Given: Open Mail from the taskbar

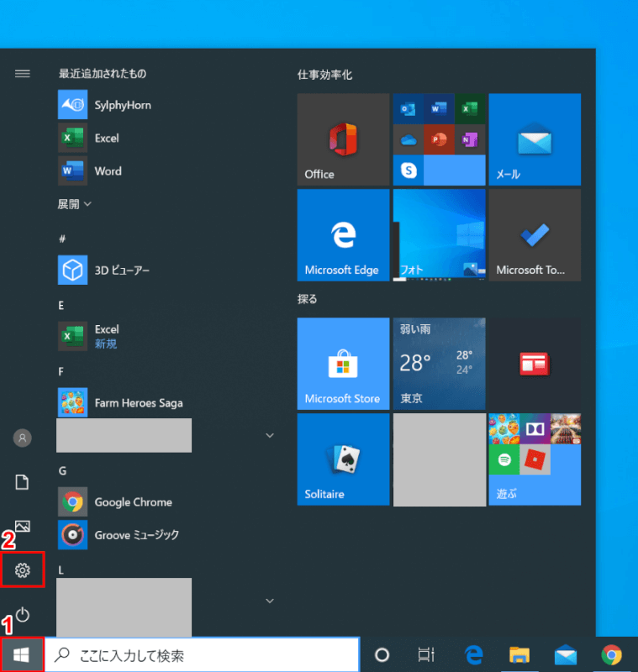Looking at the screenshot, I should (566, 654).
